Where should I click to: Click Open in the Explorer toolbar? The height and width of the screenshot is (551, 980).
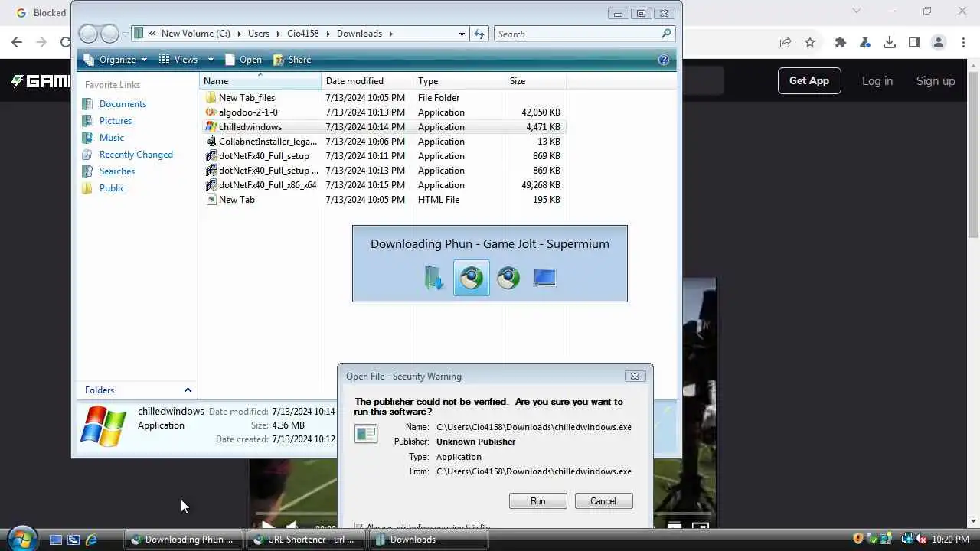(243, 60)
